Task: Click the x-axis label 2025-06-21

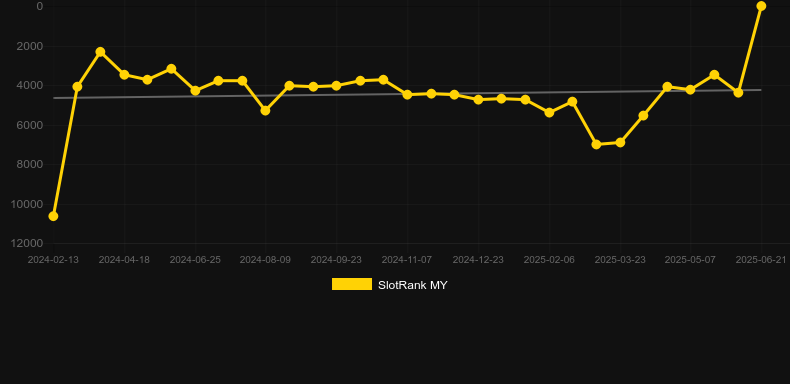Action: pyautogui.click(x=761, y=260)
